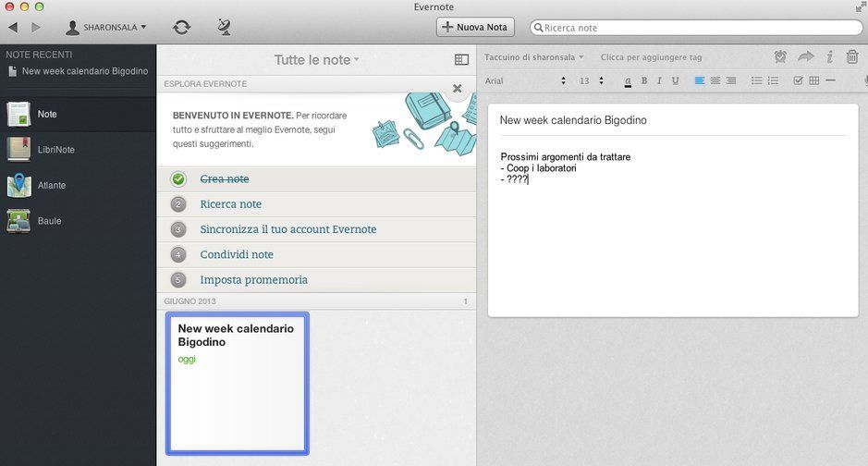This screenshot has height=466, width=868.
Task: Click the line - Coop i laboratori
Action: point(538,168)
